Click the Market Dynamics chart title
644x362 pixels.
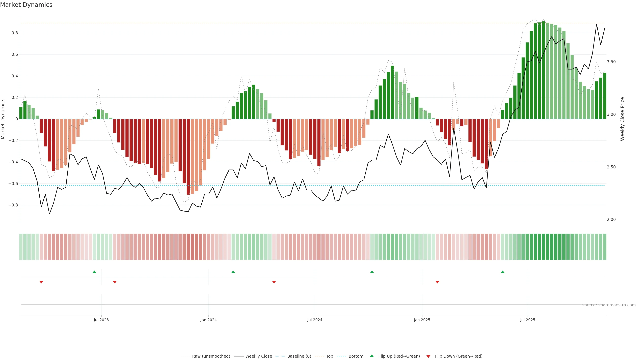click(26, 5)
